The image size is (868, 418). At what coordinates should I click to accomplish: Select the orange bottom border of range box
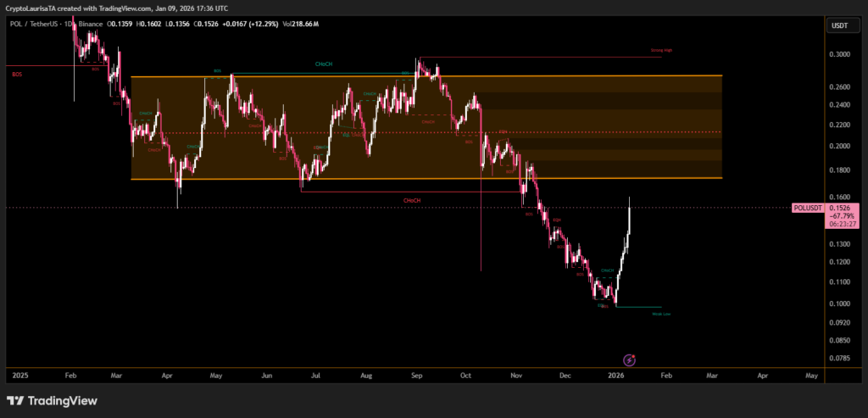[424, 179]
